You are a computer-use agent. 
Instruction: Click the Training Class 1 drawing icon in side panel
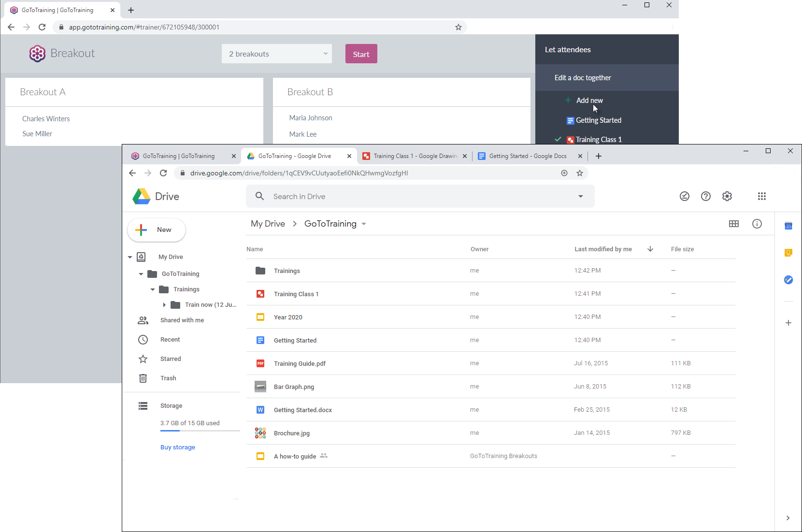[x=571, y=140]
